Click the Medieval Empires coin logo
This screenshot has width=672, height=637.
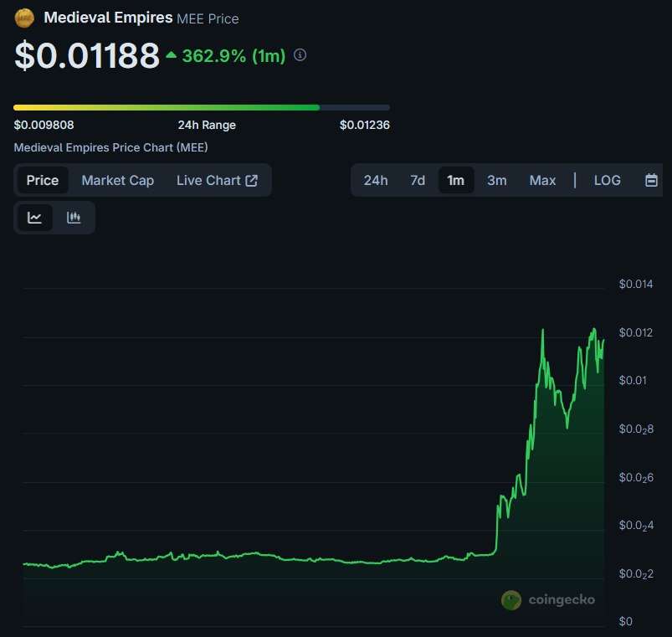click(24, 18)
